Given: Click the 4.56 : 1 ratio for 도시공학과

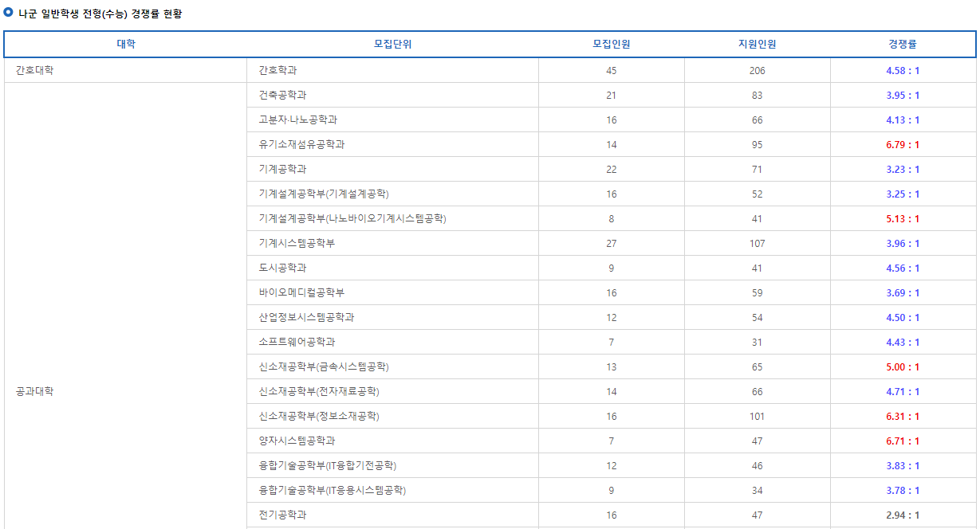Looking at the screenshot, I should tap(903, 268).
